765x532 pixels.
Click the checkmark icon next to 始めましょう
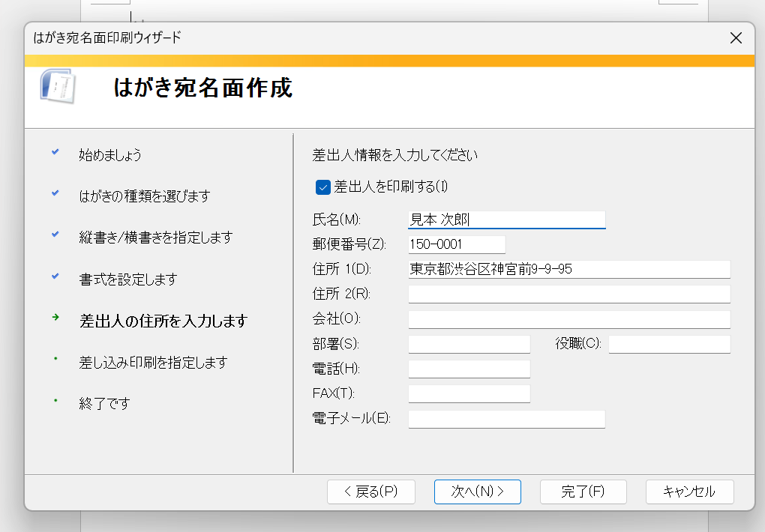point(55,151)
